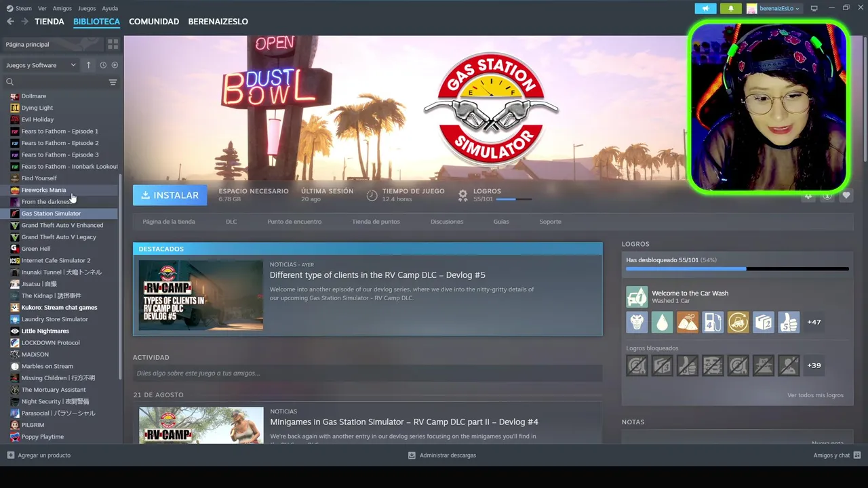The image size is (868, 488).
Task: Open Administrar descargas
Action: (442, 455)
